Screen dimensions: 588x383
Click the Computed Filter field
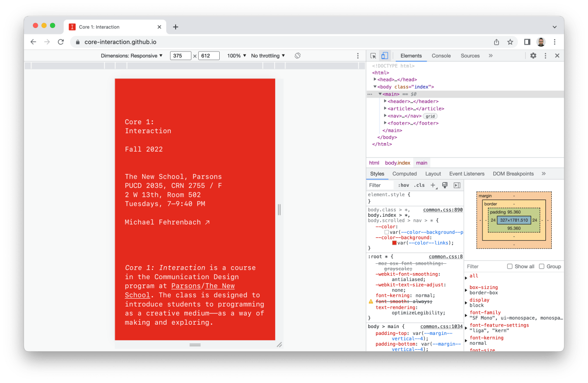[484, 266]
